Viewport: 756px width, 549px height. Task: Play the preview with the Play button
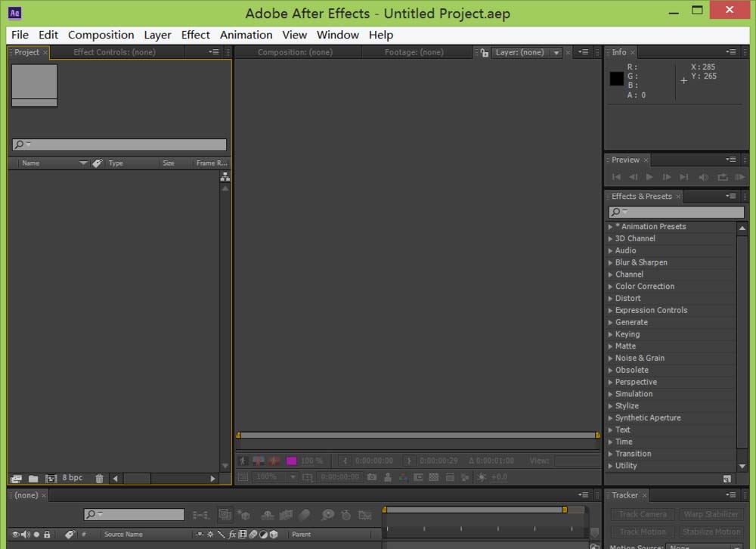click(649, 177)
